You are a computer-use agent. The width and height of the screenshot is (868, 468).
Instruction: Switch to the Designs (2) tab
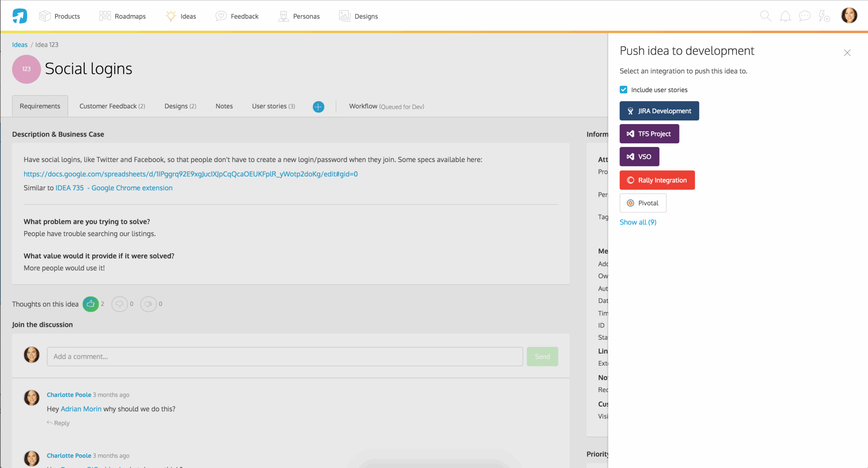[180, 106]
